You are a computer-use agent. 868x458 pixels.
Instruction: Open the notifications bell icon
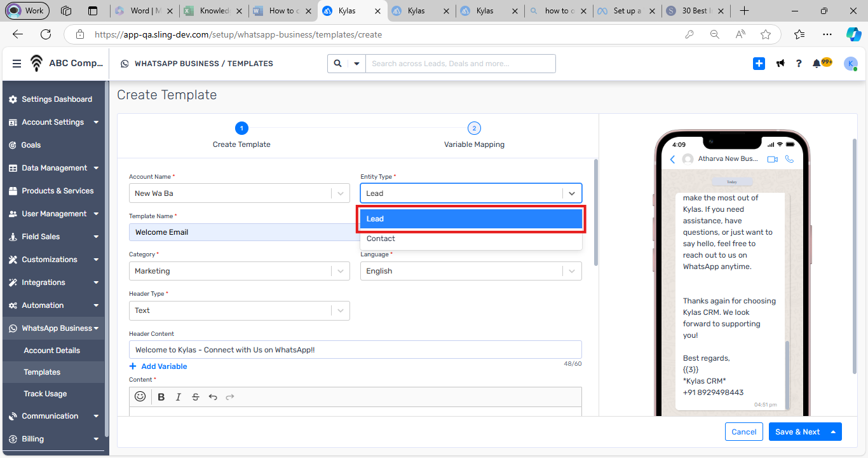(817, 64)
